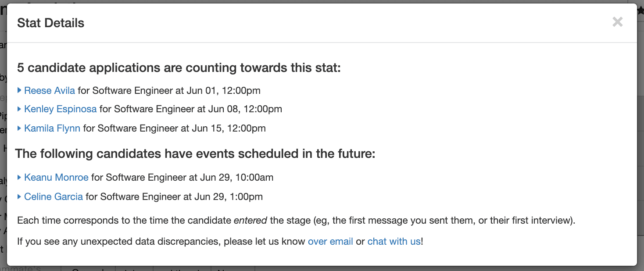
Task: Click the "over email" link
Action: coord(330,241)
